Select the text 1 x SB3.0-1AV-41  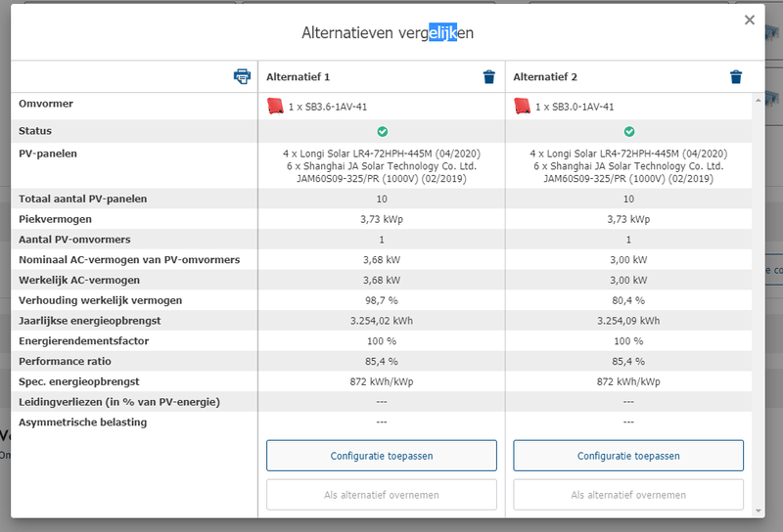click(x=575, y=107)
